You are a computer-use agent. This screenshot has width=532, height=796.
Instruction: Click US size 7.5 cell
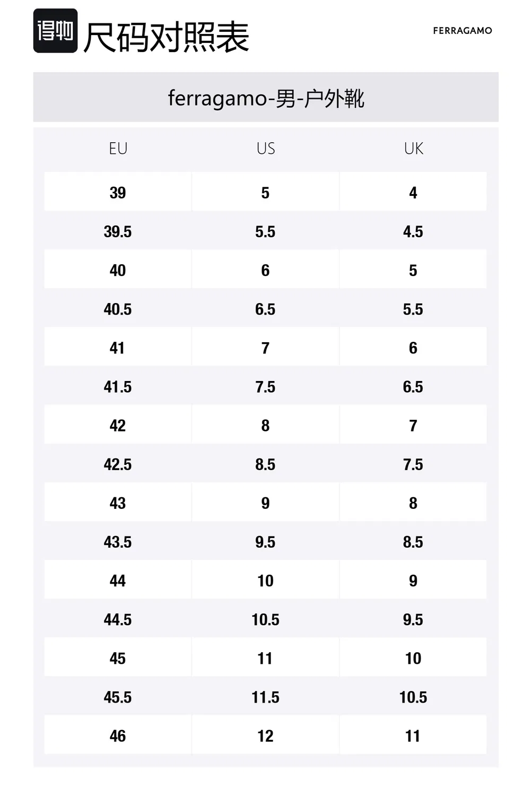(265, 386)
